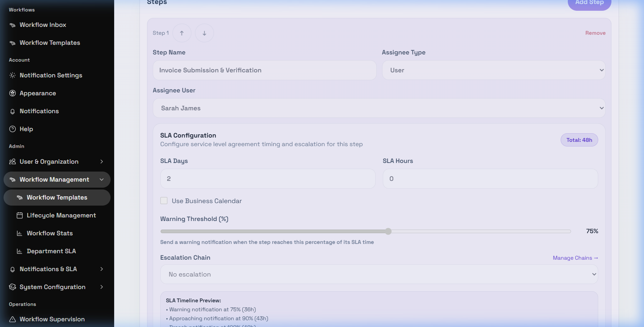Screen dimensions: 644x327
Task: Collapse the Workflow Management section chevron
Action: coord(102,179)
